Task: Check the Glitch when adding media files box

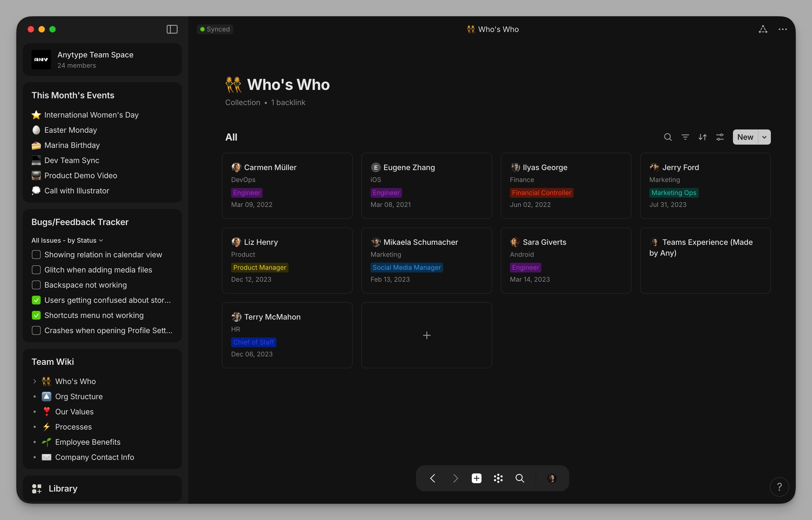Action: [36, 269]
